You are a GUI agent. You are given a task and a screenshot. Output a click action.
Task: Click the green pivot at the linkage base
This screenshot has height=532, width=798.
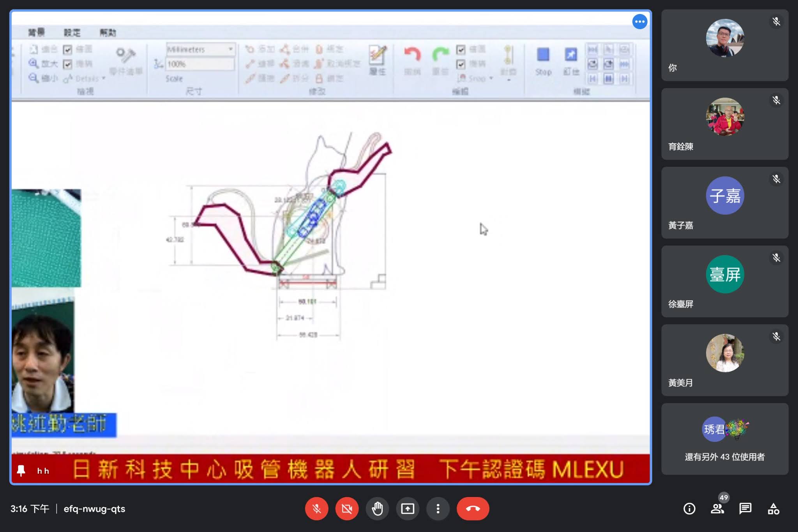tap(276, 268)
